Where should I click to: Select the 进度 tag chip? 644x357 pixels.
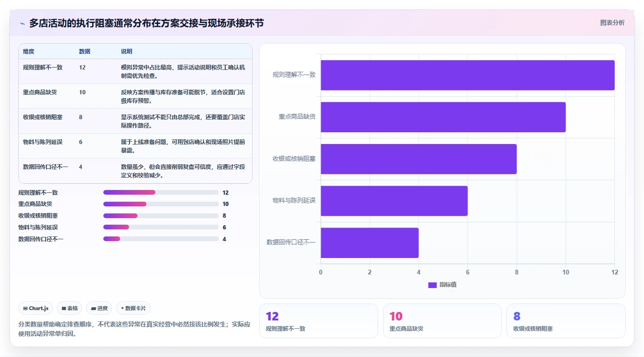[x=99, y=308]
